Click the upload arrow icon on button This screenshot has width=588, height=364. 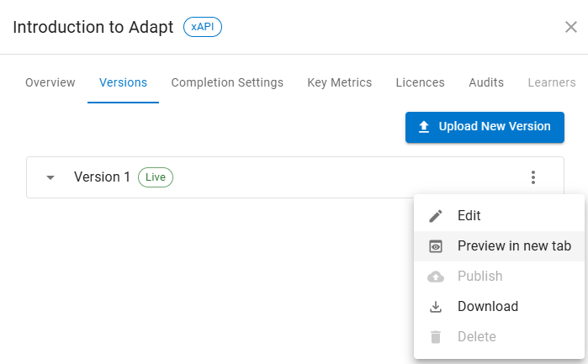[424, 127]
